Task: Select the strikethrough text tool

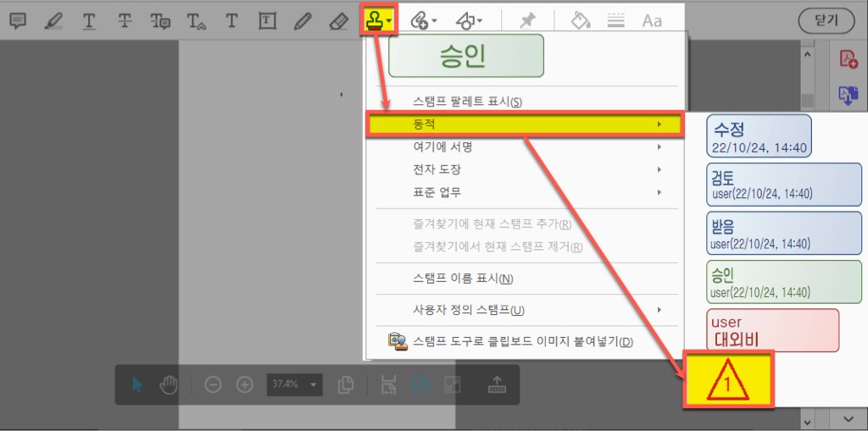Action: pos(125,21)
